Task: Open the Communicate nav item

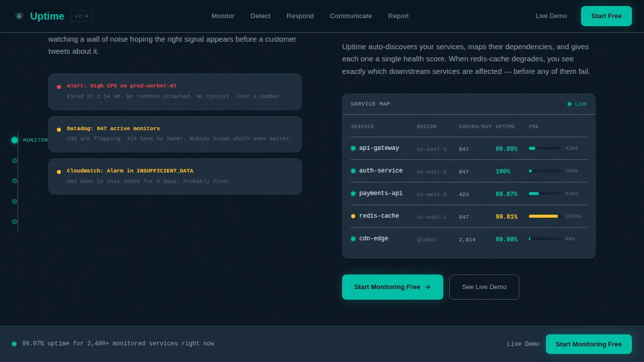Action: (351, 16)
